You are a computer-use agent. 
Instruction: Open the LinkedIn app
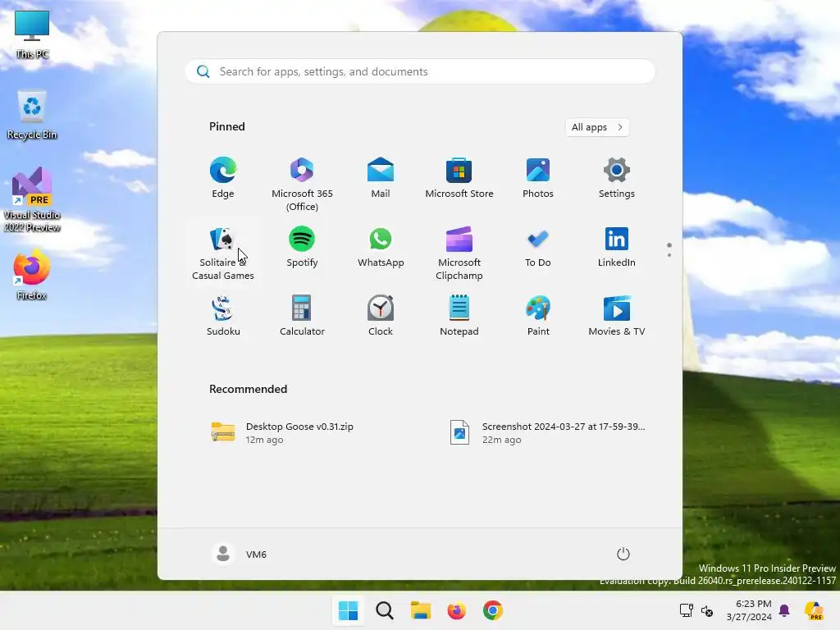617,248
